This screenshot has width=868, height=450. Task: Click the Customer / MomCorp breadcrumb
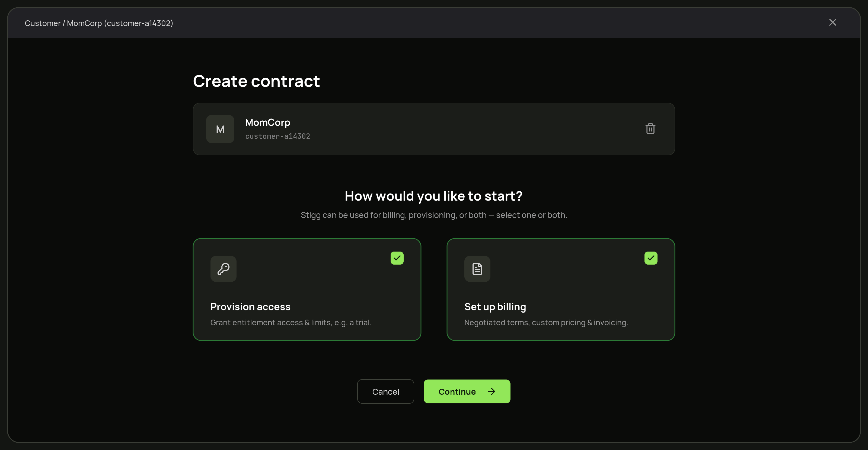coord(99,23)
